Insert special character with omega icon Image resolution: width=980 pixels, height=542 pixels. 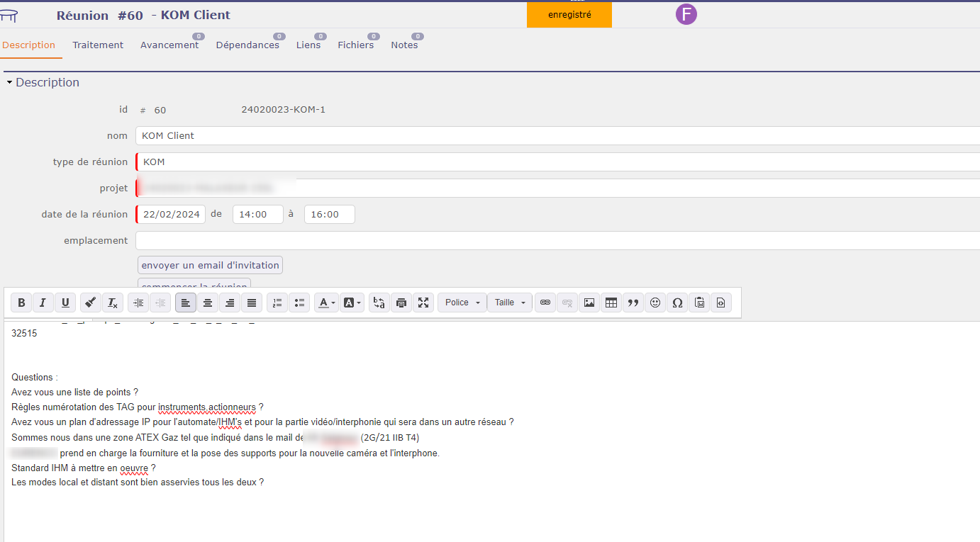[677, 303]
